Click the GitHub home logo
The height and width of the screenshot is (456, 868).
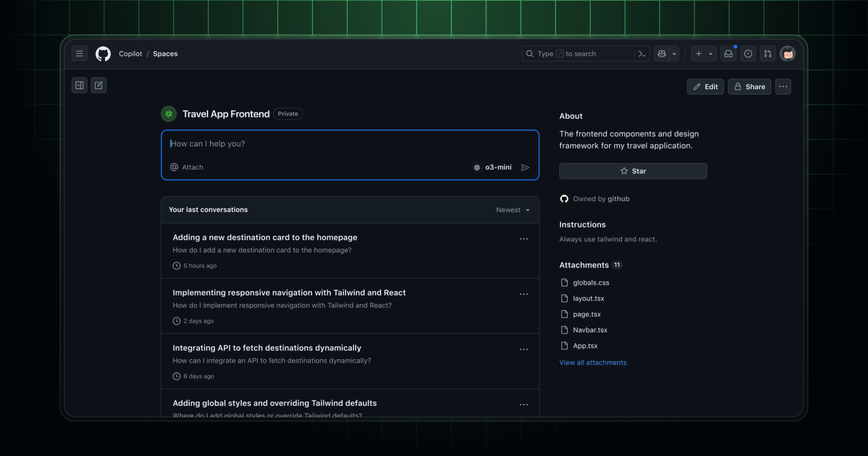[x=103, y=53]
